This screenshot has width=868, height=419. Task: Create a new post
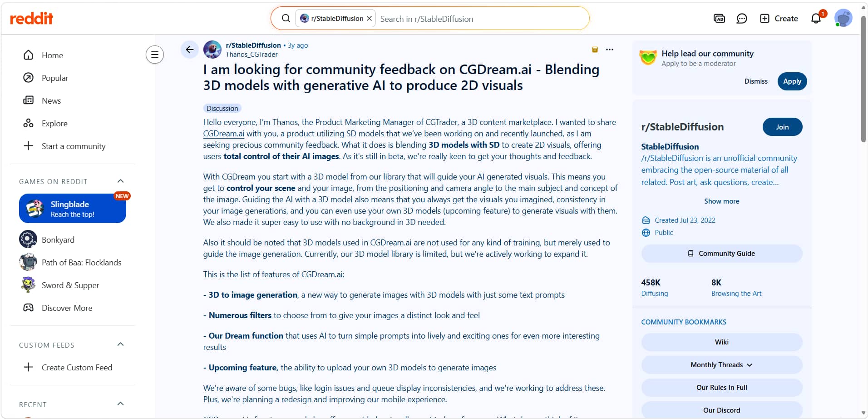779,18
